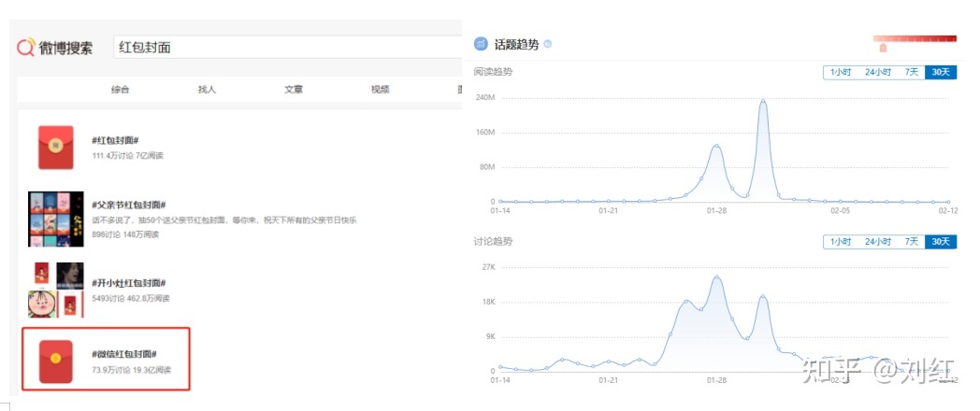Viewport: 980px width, 411px height.
Task: Select 7天 in 讨论趋势 chart
Action: (x=912, y=242)
